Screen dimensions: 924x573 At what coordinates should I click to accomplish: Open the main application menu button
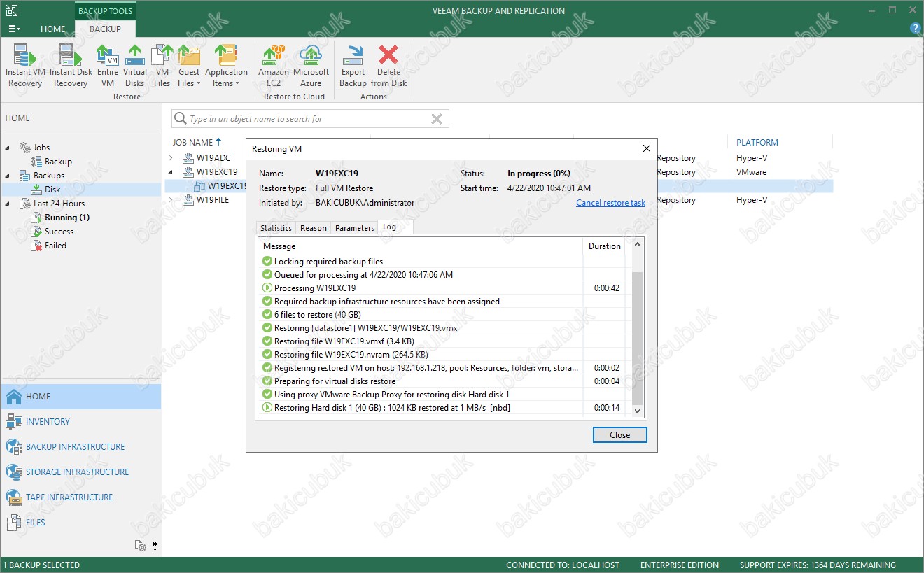(14, 29)
